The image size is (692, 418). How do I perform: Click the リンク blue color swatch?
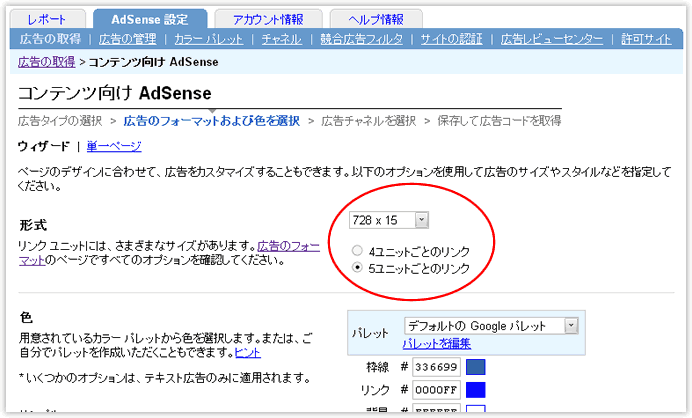[x=475, y=390]
